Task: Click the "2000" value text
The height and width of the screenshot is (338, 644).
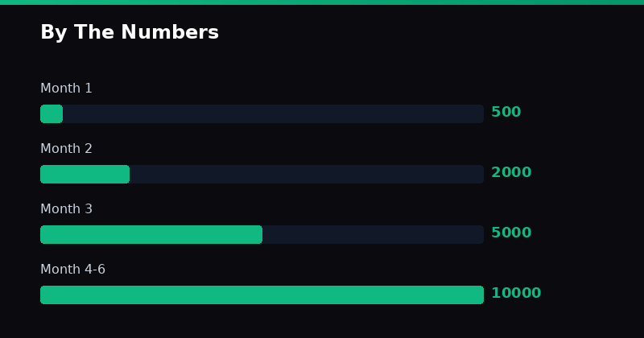Action: pyautogui.click(x=511, y=173)
